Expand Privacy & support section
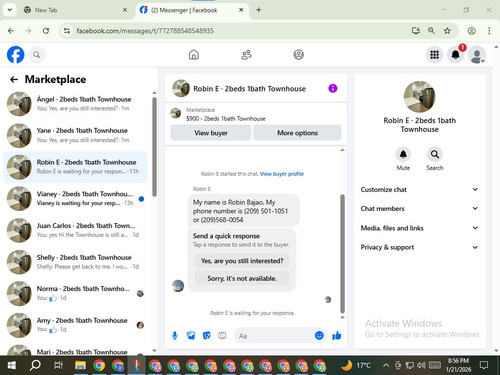The height and width of the screenshot is (375, 500). [x=419, y=247]
